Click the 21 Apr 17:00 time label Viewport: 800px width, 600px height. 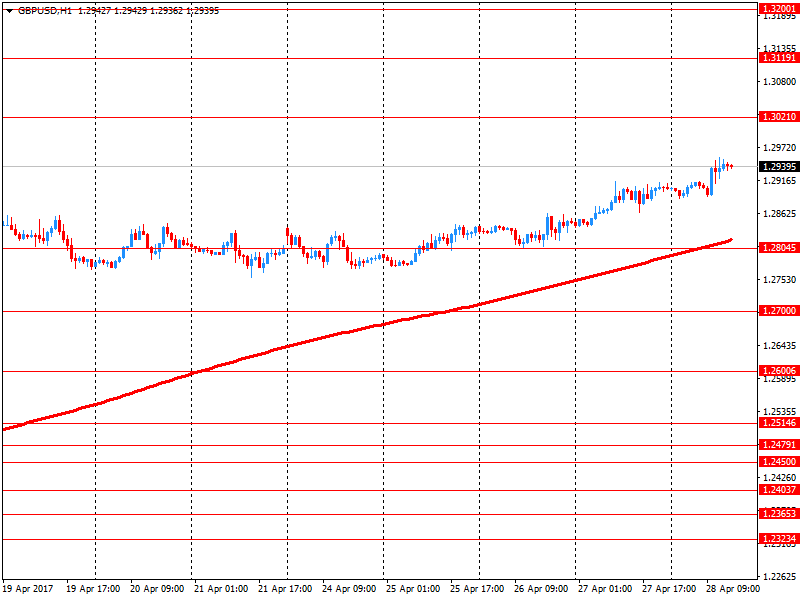[x=285, y=589]
